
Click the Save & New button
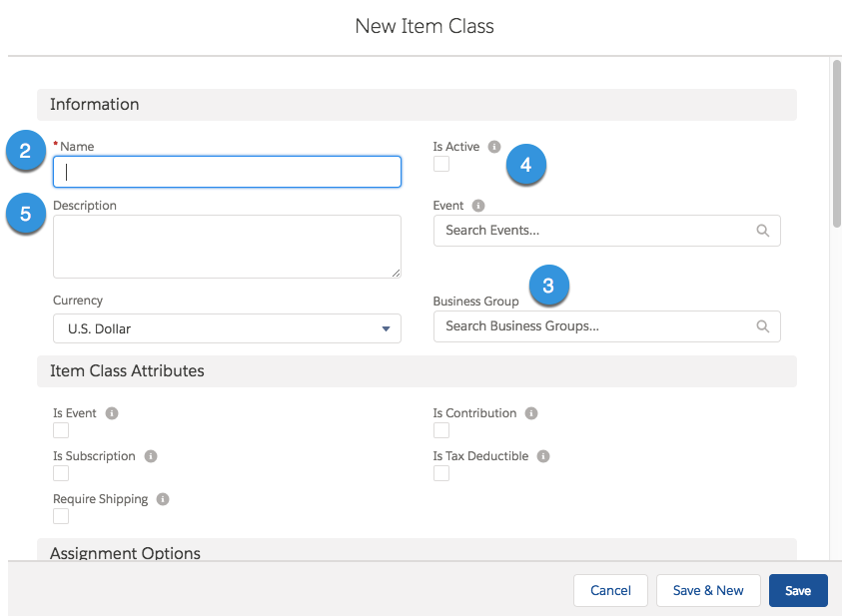708,590
